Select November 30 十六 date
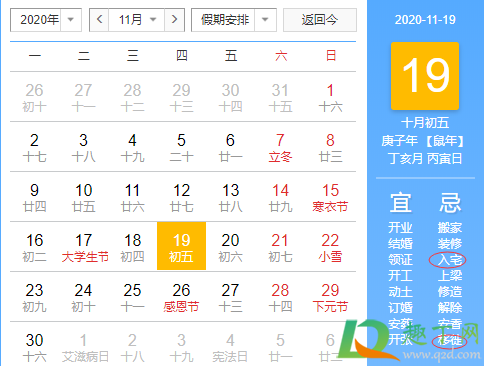Viewport: 485px width, 366px height. [x=34, y=347]
